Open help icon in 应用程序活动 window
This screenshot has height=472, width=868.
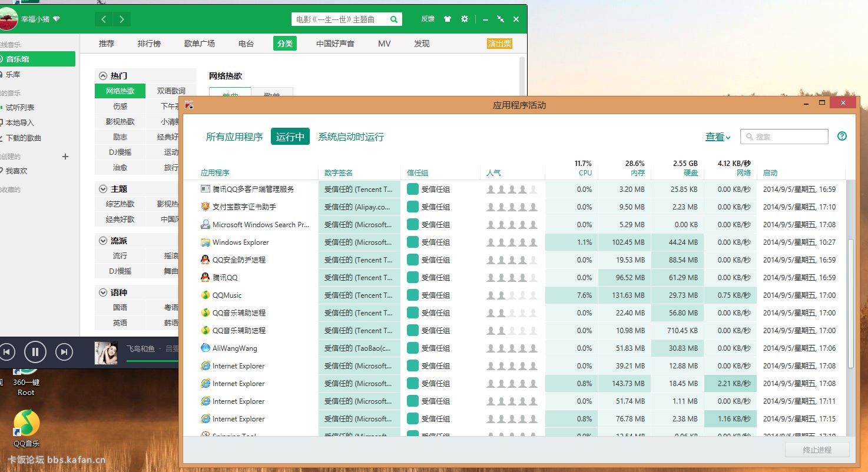[x=842, y=136]
